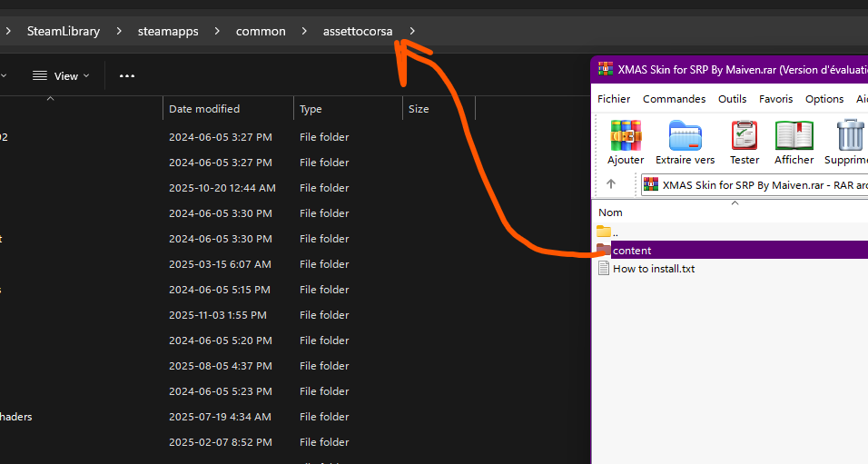Select folder row dated 2025-11-03 1:55 PM

[238, 315]
